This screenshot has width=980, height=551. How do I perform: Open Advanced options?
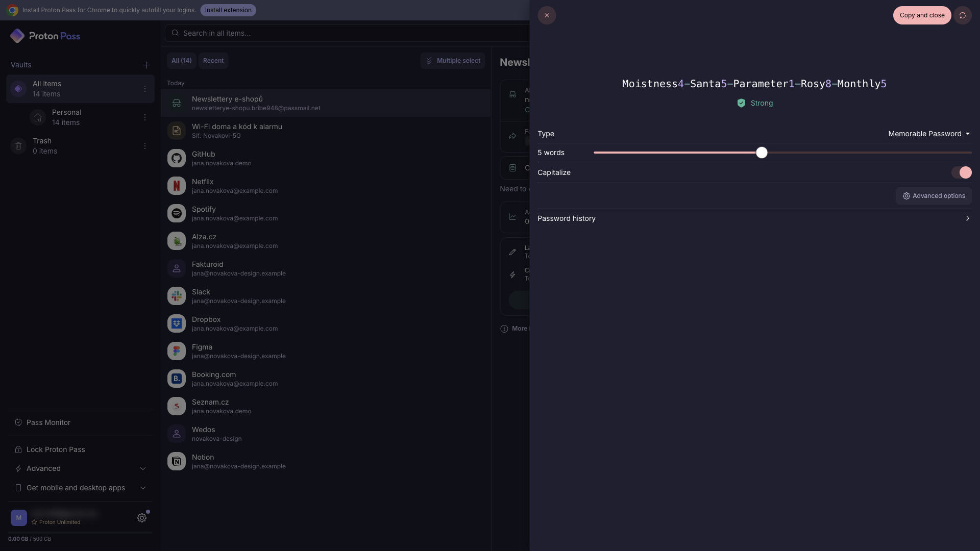point(934,196)
